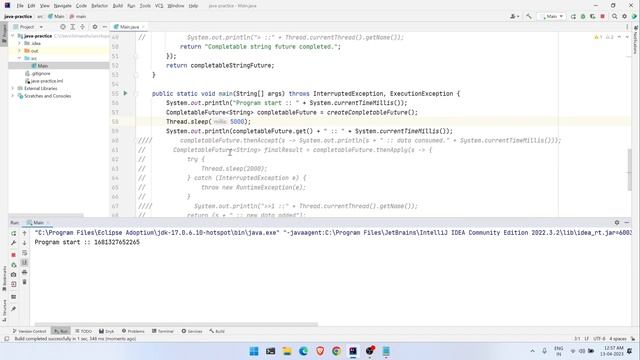Open the File menu
This screenshot has height=360, width=640.
click(x=20, y=6)
